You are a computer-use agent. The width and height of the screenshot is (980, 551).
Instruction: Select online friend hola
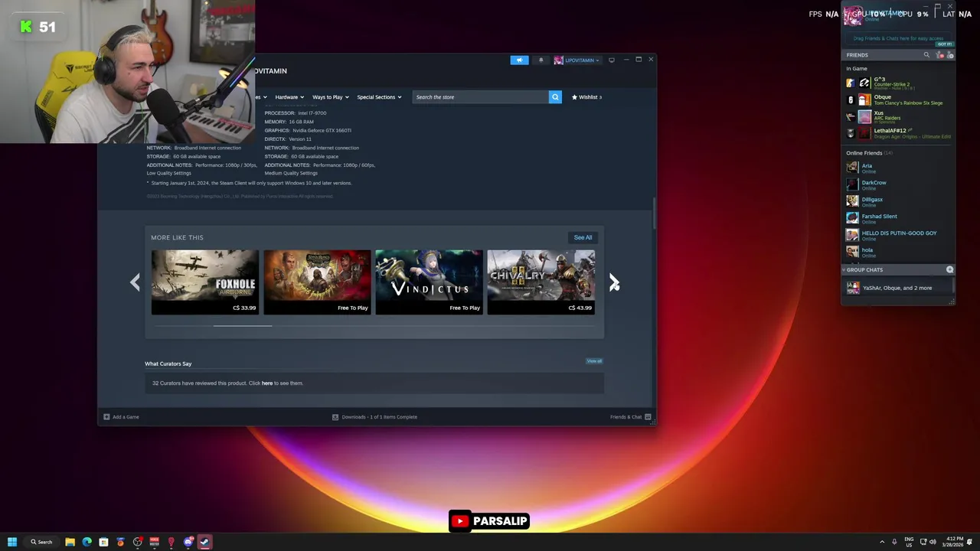pyautogui.click(x=899, y=251)
